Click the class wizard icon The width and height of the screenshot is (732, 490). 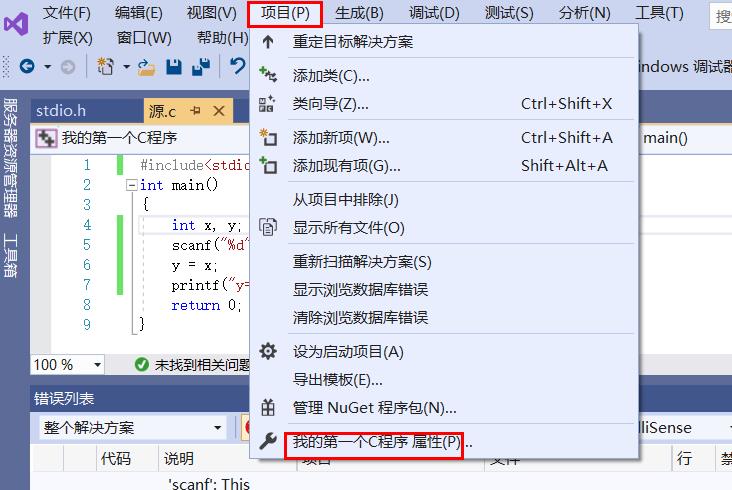coord(267,104)
